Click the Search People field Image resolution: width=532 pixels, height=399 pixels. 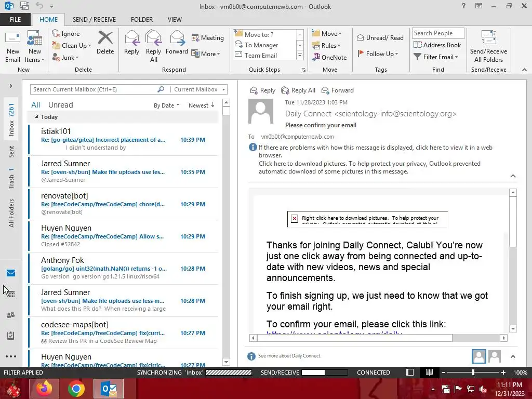pos(438,33)
